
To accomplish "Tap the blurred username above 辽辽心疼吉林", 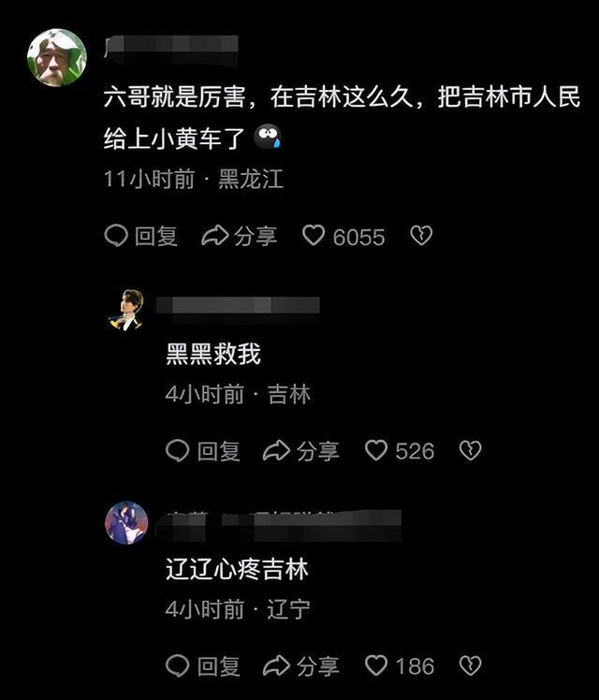I will (x=278, y=525).
